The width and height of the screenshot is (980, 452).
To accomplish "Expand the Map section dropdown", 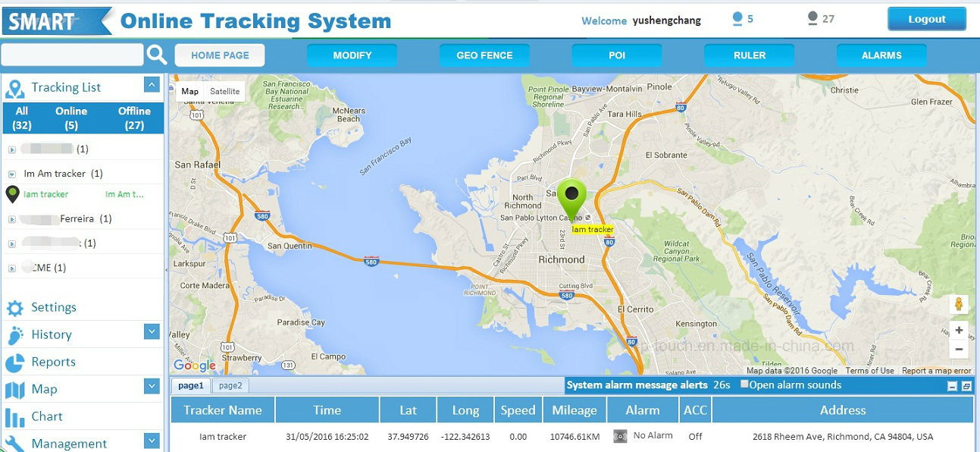I will click(x=152, y=386).
